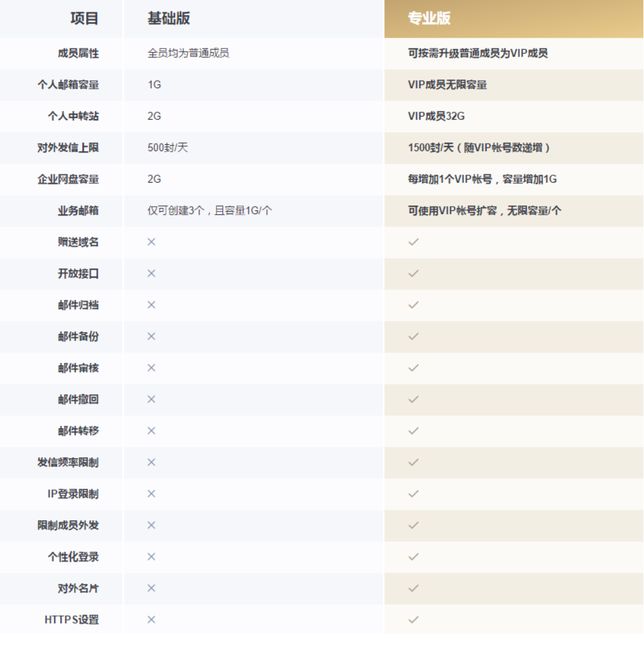This screenshot has width=644, height=645.
Task: Click VIP成员无限容量 text
Action: [447, 85]
